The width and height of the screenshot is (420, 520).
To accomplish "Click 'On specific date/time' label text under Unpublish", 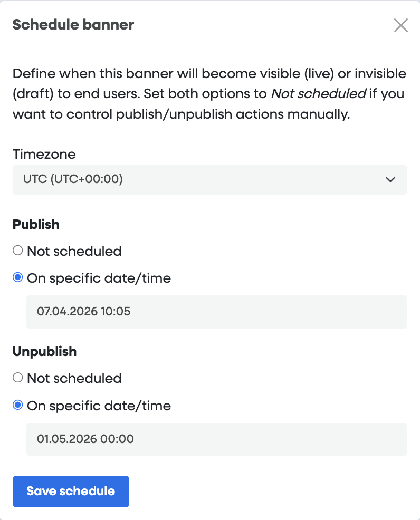I will point(99,406).
